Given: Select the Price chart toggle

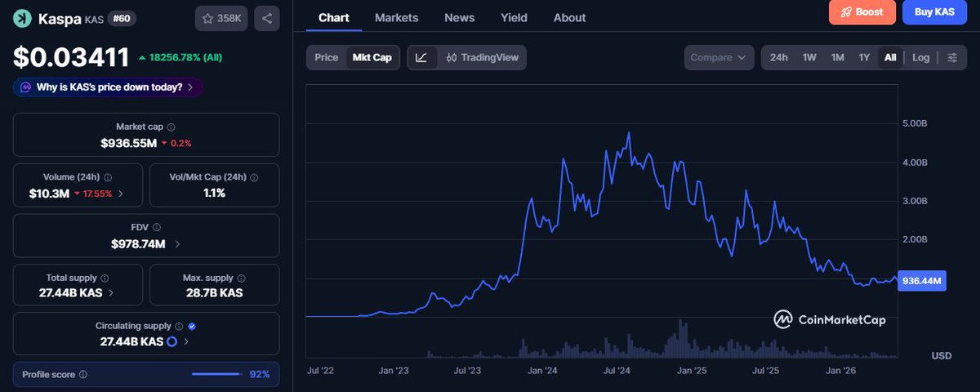Looking at the screenshot, I should 327,57.
